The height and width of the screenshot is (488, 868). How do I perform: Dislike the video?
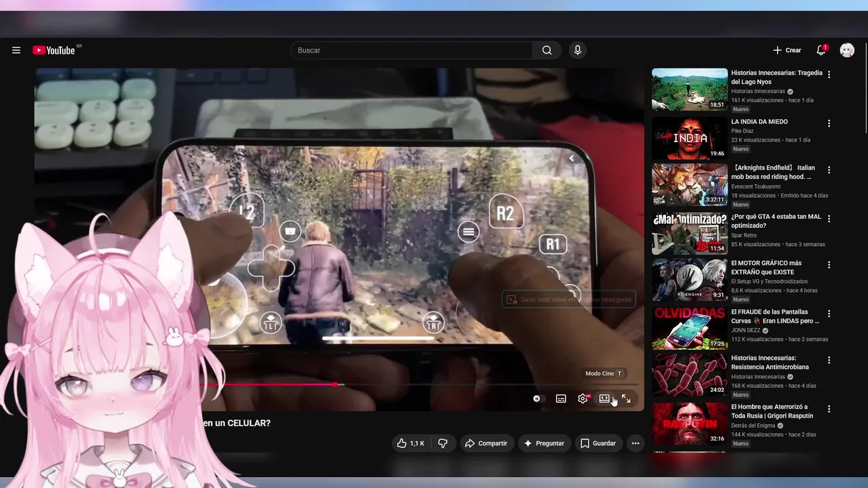pos(443,443)
